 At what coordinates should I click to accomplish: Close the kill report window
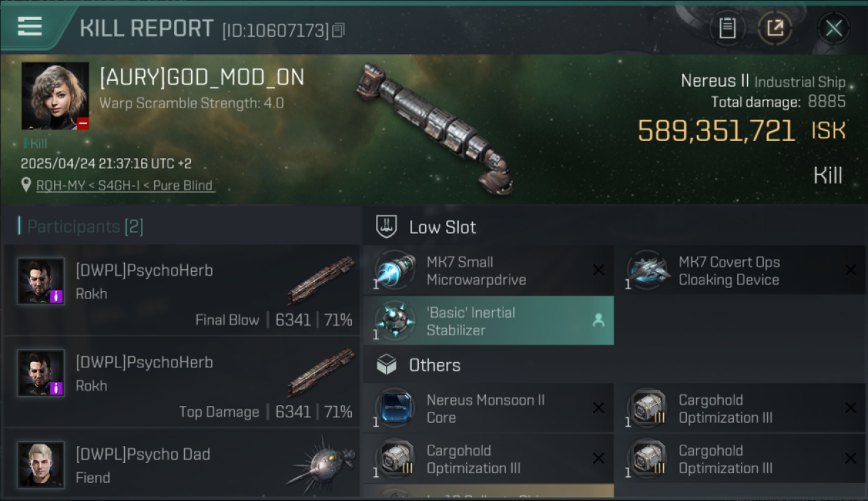pyautogui.click(x=833, y=28)
